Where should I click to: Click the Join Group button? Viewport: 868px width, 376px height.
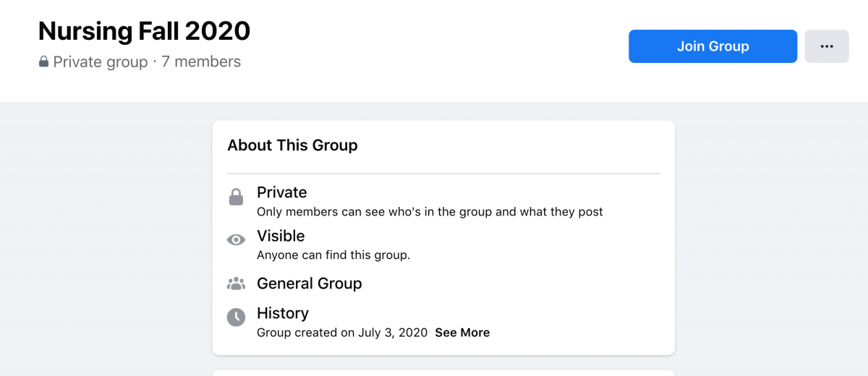712,46
